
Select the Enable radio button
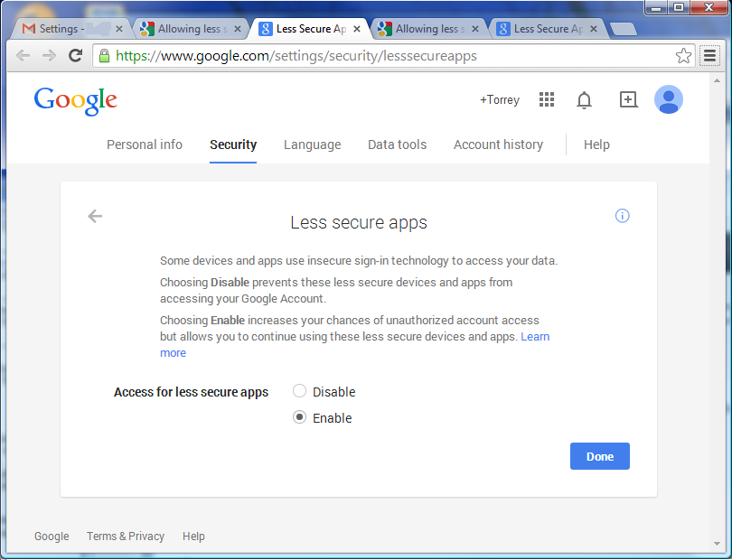[299, 416]
